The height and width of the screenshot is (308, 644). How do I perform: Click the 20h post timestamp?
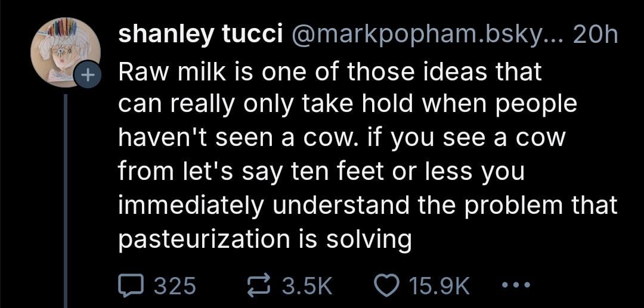pos(593,35)
